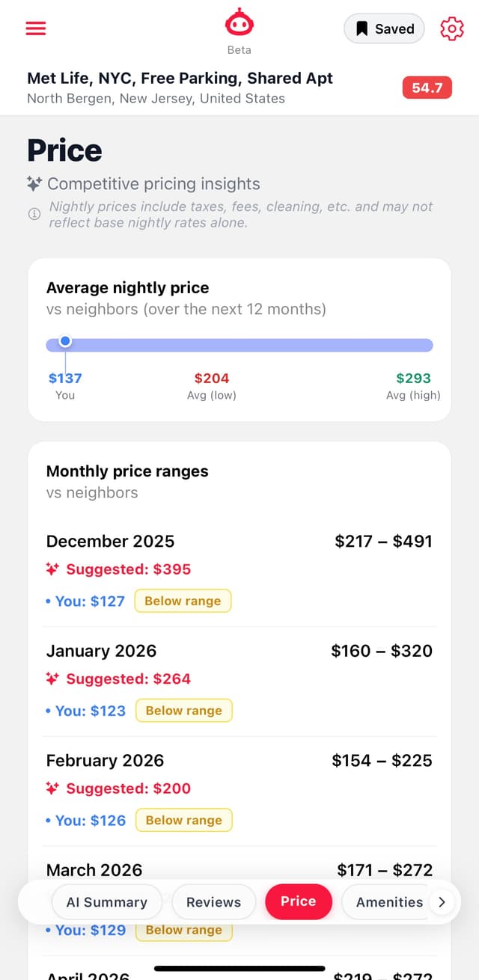Tap the 54.7 score badge

pyautogui.click(x=427, y=88)
